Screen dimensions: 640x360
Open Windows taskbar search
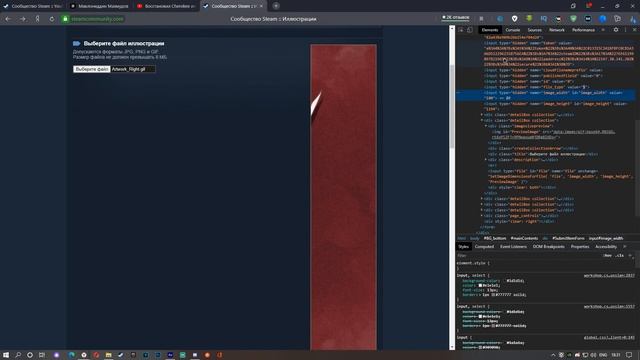[18, 355]
